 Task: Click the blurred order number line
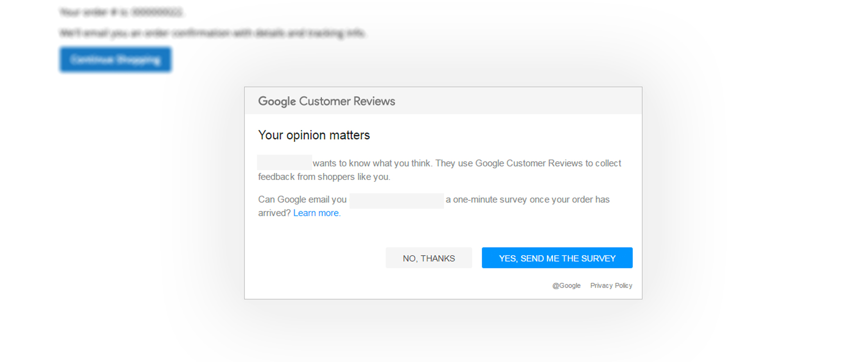121,12
